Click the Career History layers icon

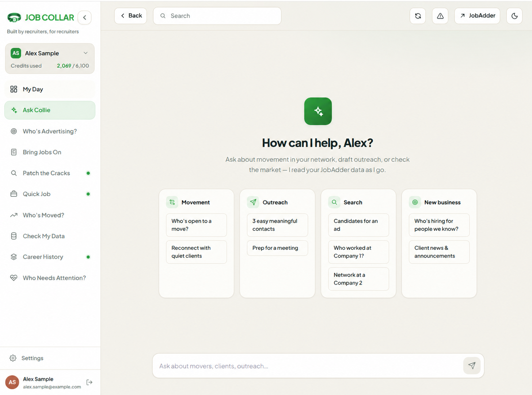(x=14, y=257)
